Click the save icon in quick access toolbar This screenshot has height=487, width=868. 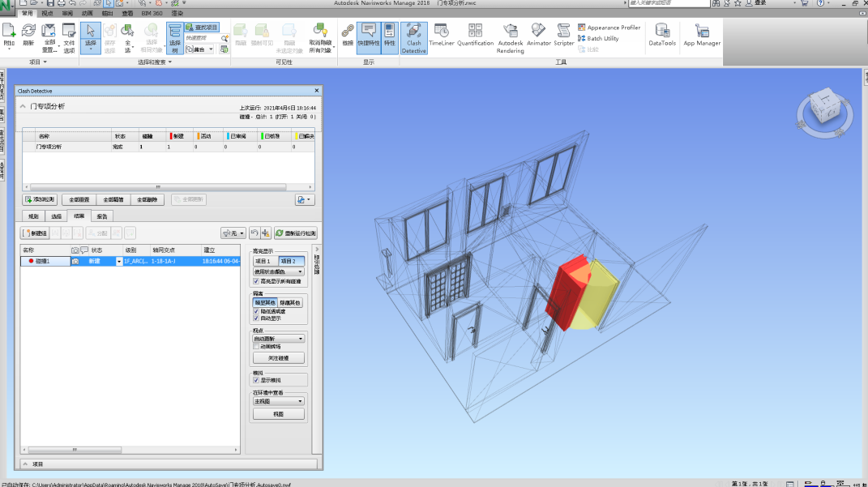pos(50,3)
